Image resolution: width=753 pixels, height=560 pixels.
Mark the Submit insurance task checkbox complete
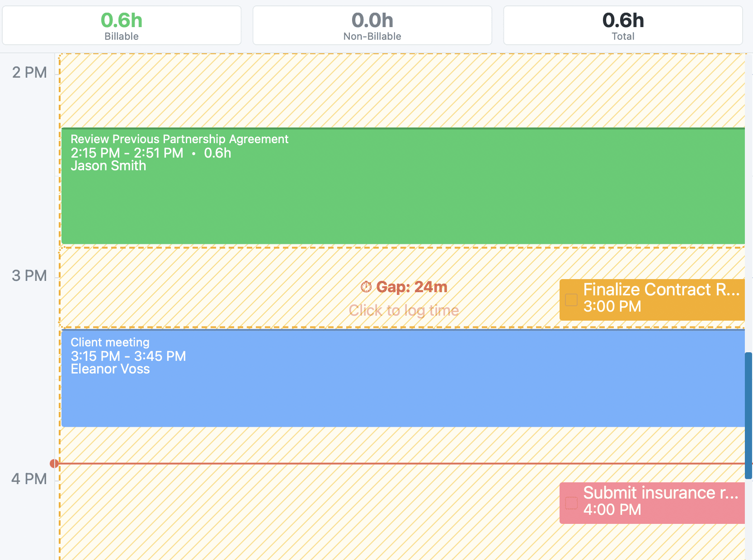571,503
